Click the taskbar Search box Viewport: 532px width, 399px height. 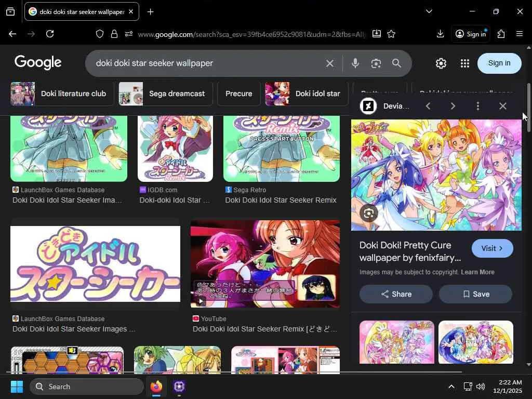87,387
